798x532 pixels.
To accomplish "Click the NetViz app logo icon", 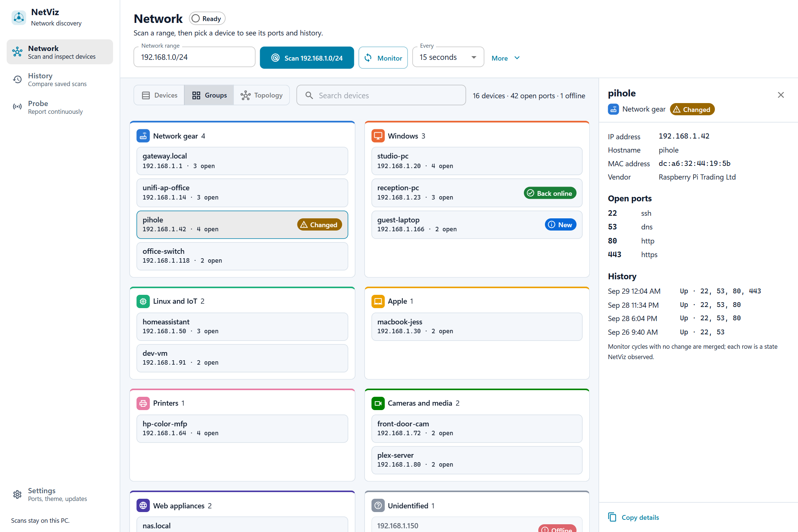I will [x=18, y=17].
